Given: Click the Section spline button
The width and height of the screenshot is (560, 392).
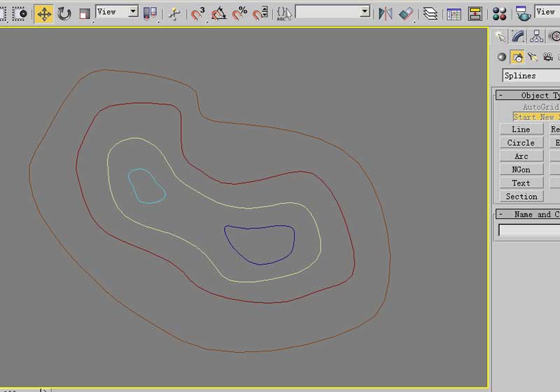Looking at the screenshot, I should 521,197.
